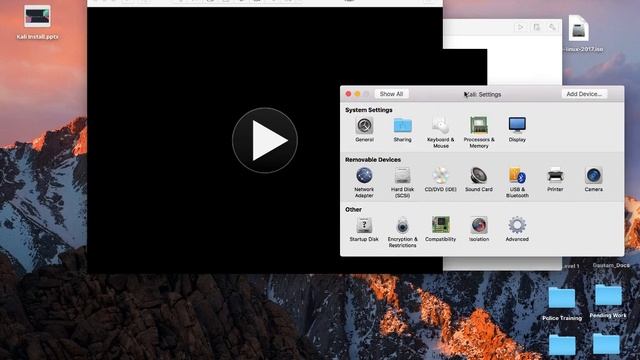Open Sharing settings
The width and height of the screenshot is (640, 360).
[x=402, y=130]
